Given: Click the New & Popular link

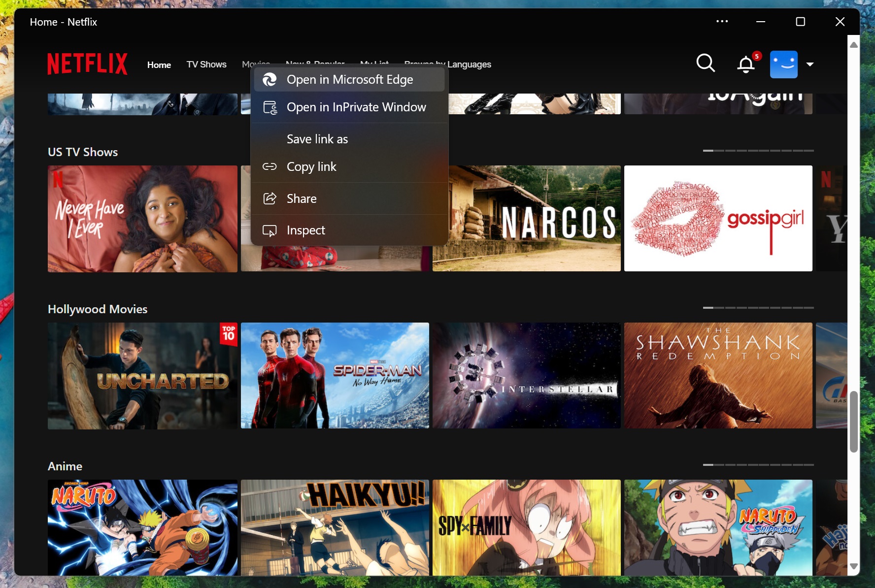Looking at the screenshot, I should point(315,64).
